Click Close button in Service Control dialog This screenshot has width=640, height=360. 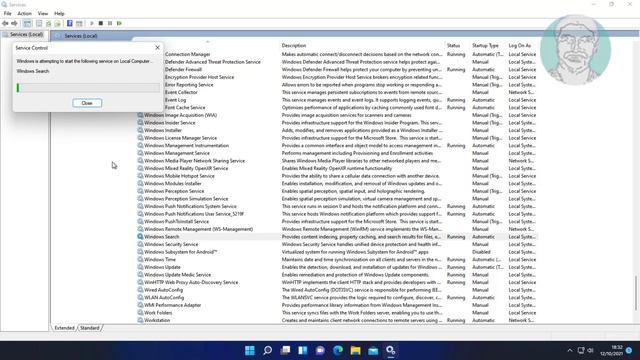pyautogui.click(x=87, y=103)
